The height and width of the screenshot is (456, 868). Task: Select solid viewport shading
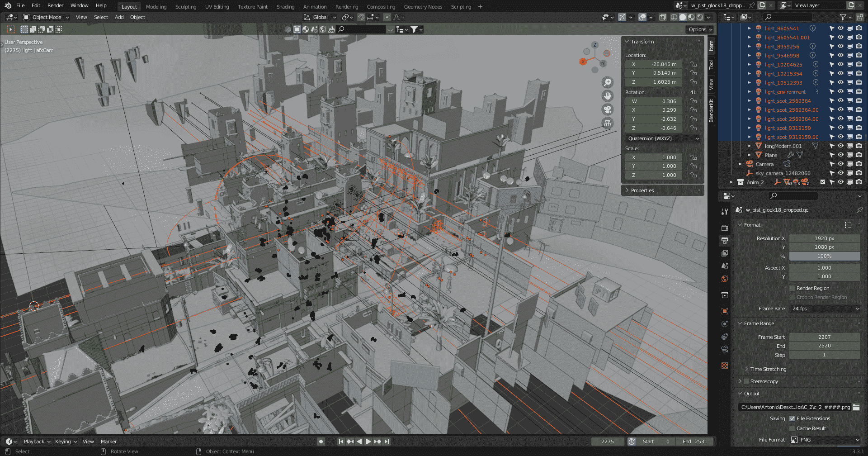click(683, 17)
